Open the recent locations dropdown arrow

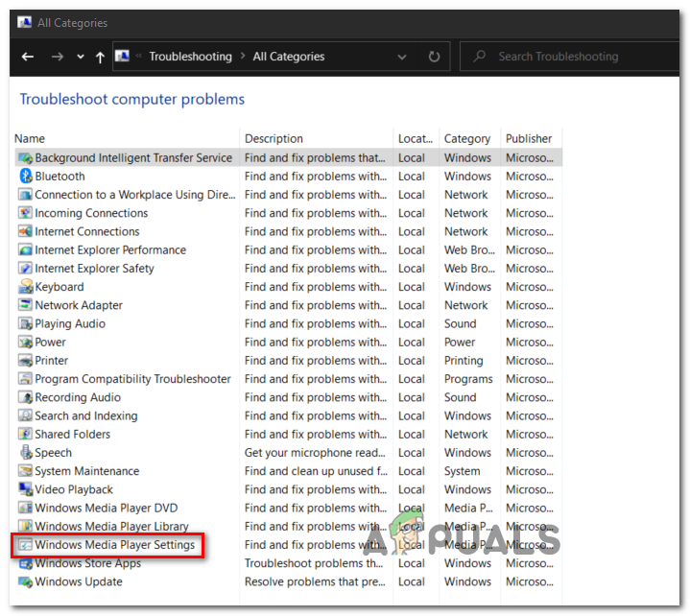80,57
